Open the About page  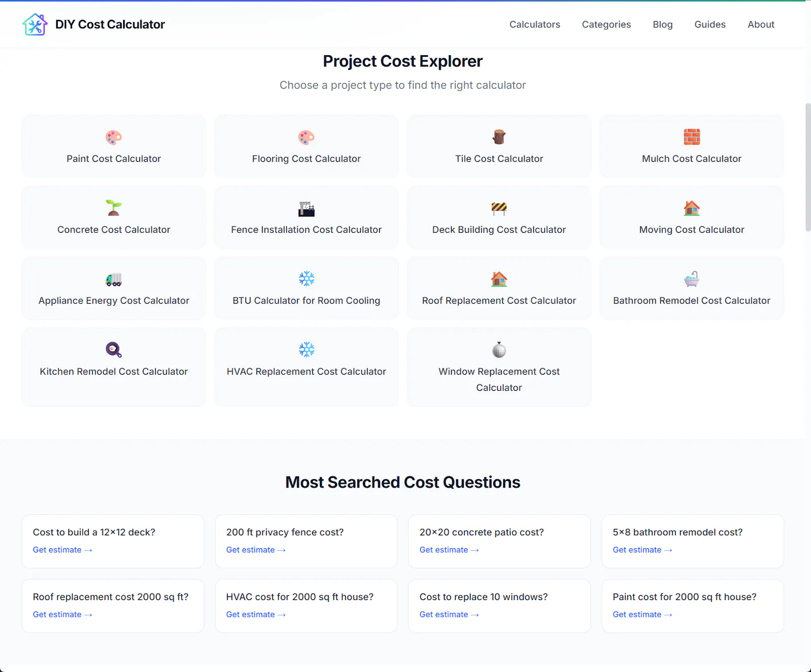pos(761,24)
